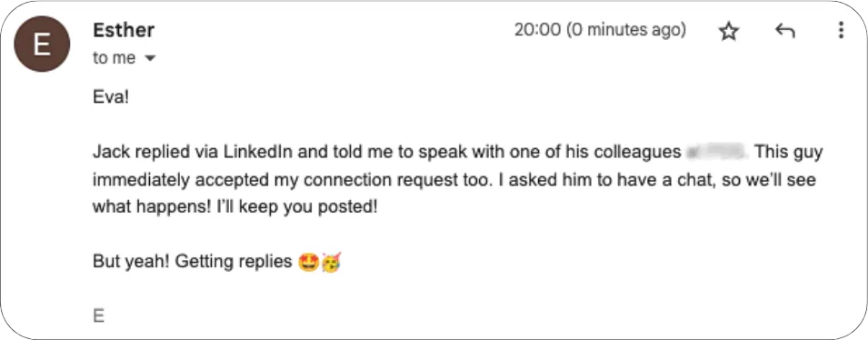Click the reply arrow icon
This screenshot has height=340, width=868.
(785, 32)
